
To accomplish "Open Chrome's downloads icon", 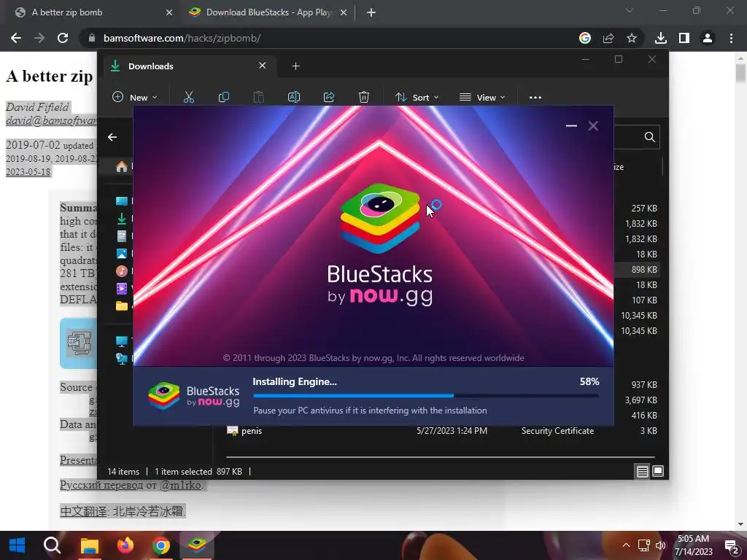I will [x=661, y=38].
